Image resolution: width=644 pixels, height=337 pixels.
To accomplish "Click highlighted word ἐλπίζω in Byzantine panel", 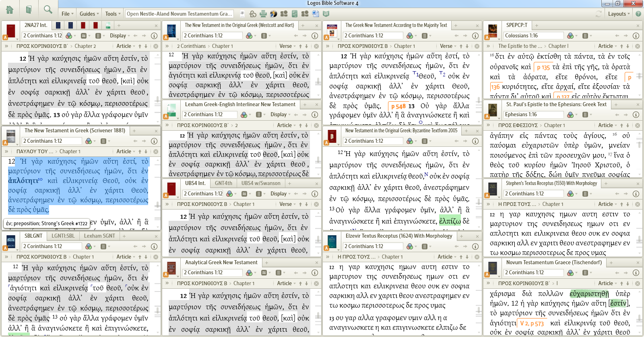I will point(450,221).
